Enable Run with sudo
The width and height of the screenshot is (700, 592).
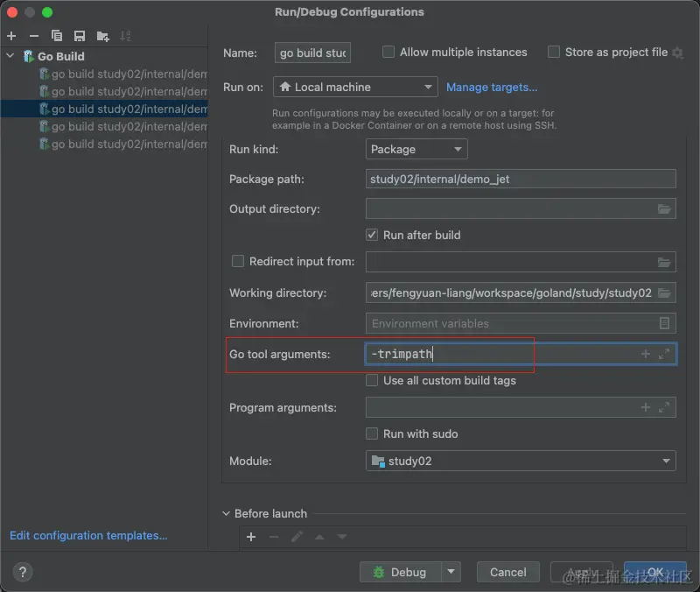click(372, 433)
